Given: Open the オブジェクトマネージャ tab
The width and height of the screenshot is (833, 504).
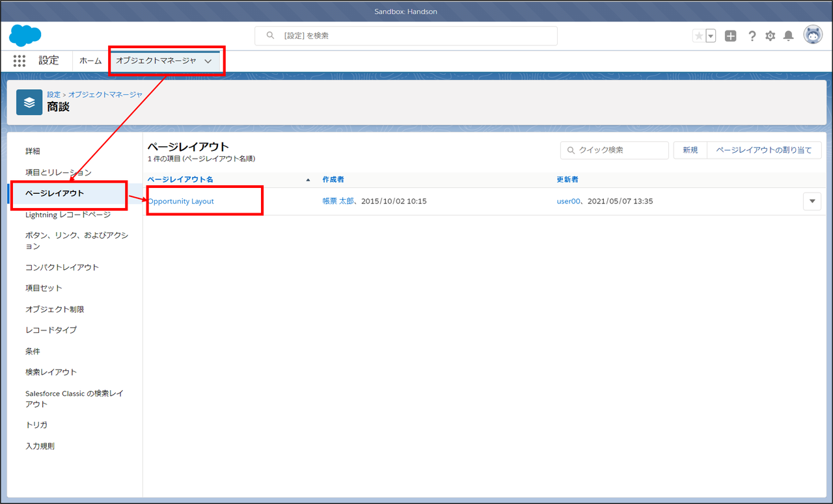Looking at the screenshot, I should (x=156, y=60).
